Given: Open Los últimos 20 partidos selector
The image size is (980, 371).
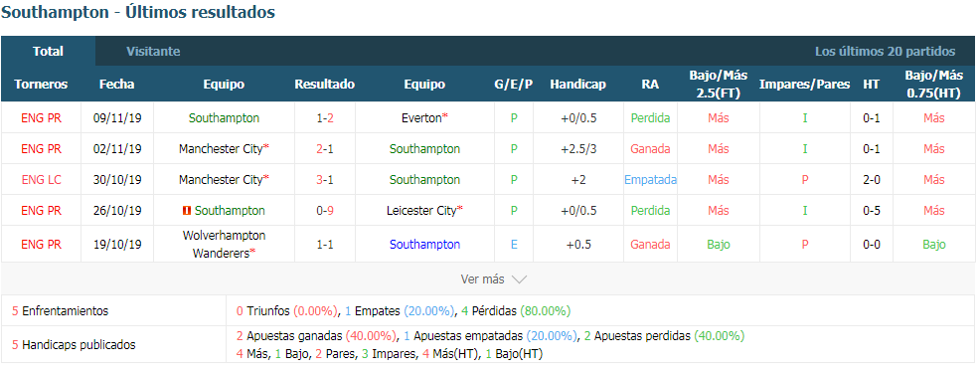Looking at the screenshot, I should pyautogui.click(x=885, y=52).
